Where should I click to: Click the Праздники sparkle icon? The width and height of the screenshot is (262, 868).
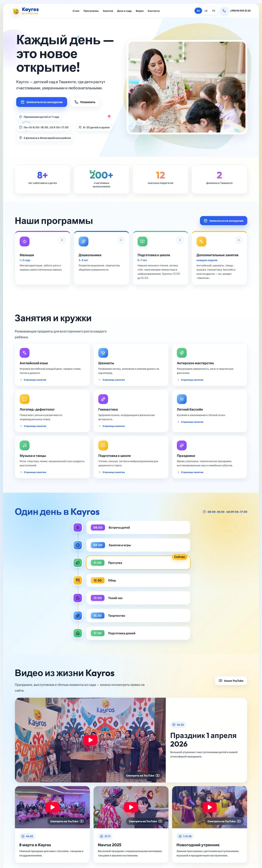(x=182, y=445)
